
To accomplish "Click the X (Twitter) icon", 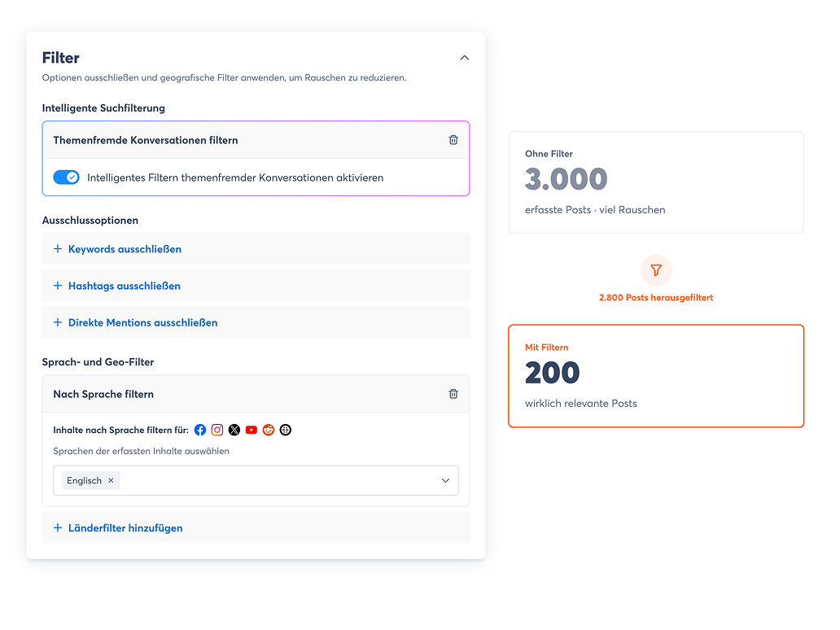I will pos(234,430).
